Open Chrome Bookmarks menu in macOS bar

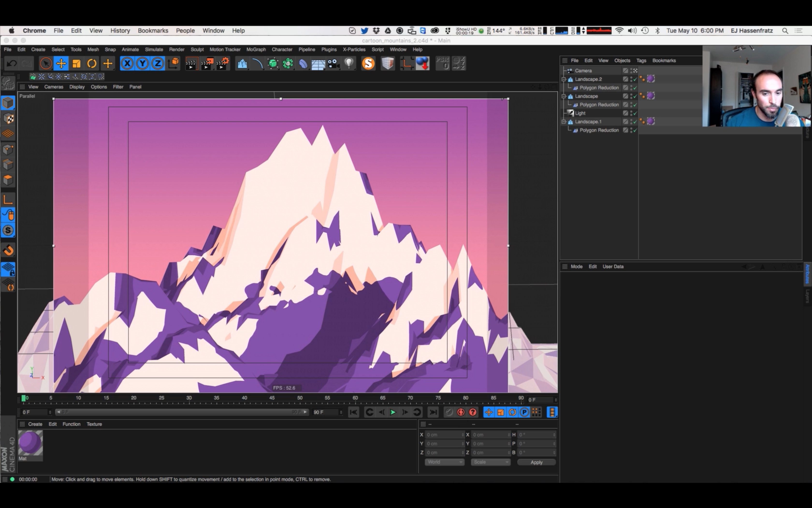point(153,30)
